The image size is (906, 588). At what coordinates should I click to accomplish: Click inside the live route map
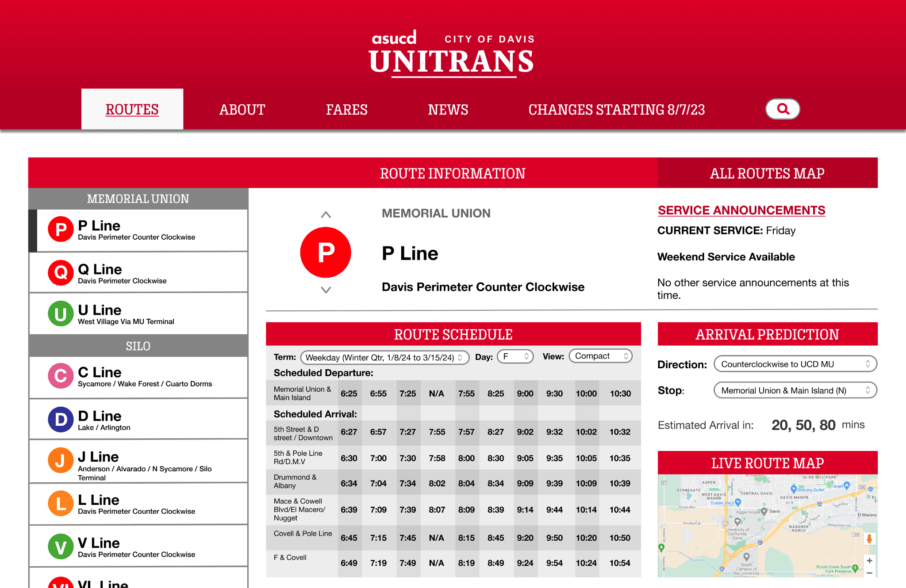coord(767,526)
